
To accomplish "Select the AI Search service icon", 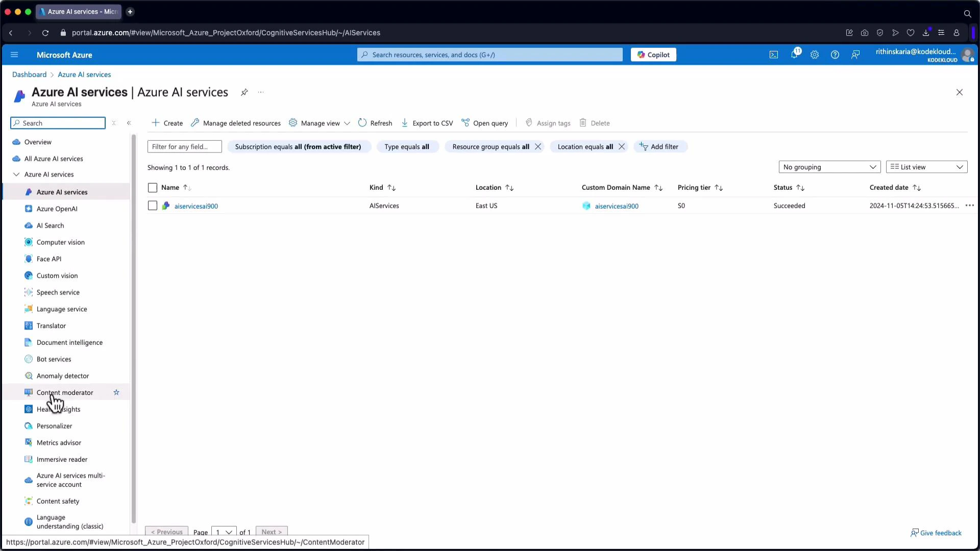I will [x=29, y=225].
